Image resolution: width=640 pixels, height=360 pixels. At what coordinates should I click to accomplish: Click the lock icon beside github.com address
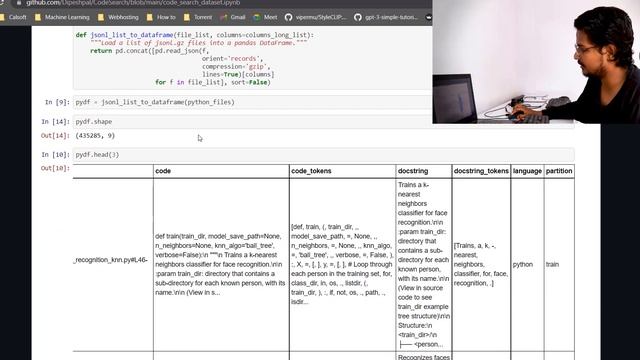(19, 2)
